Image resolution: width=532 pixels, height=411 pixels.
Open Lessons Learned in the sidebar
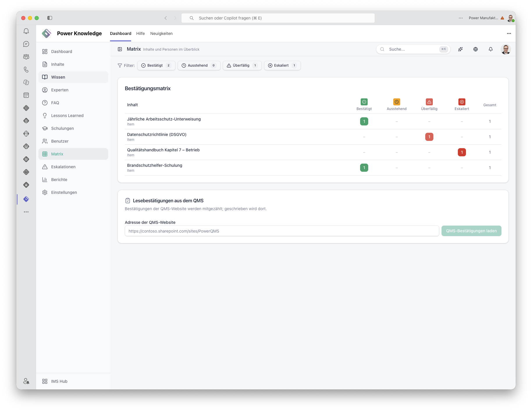(73, 116)
